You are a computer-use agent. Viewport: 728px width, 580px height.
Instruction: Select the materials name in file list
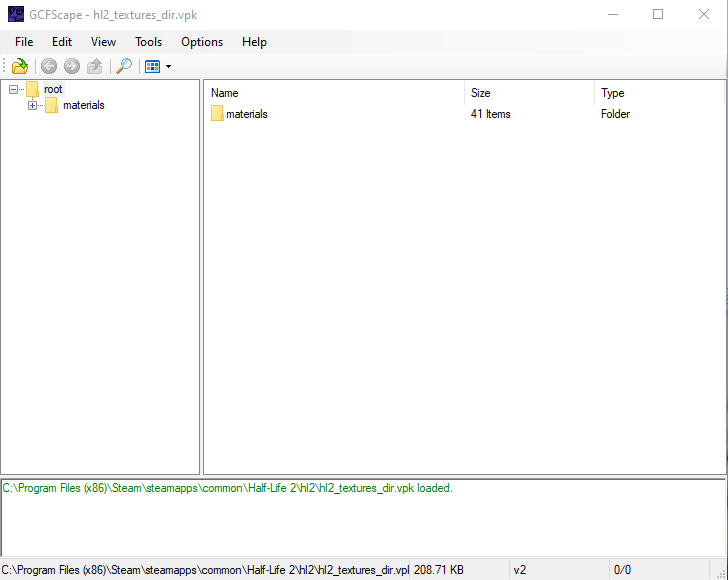(x=247, y=114)
